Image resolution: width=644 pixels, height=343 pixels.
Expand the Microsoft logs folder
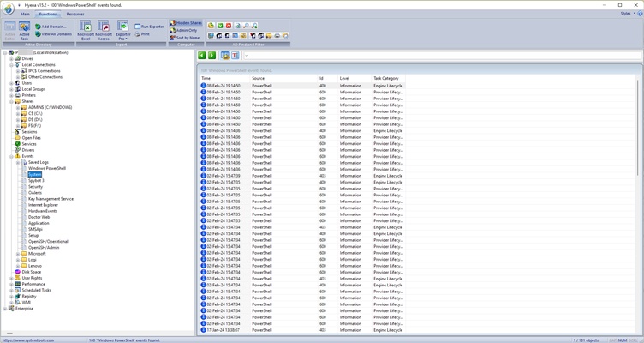(x=18, y=254)
